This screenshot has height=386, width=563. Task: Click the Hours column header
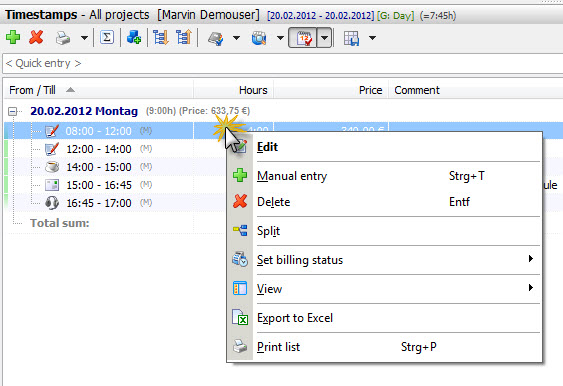tap(234, 90)
